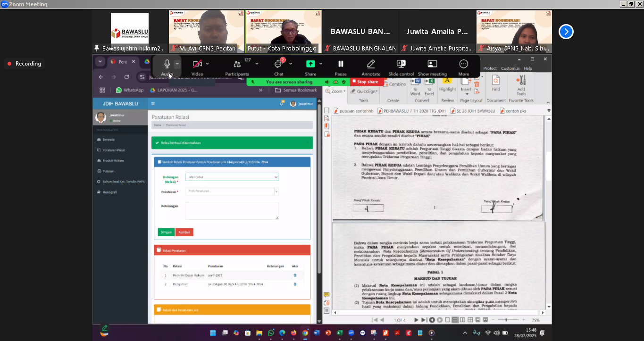This screenshot has height=341, width=644.
Task: Open the Zoom Chat panel
Action: (278, 64)
